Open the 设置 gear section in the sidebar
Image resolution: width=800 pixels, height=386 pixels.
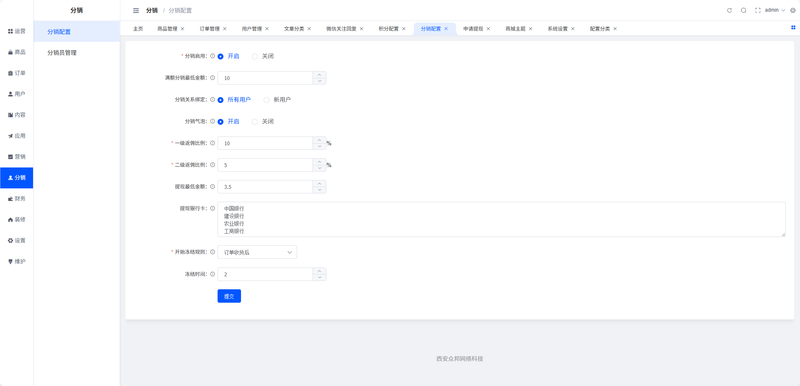(16, 240)
